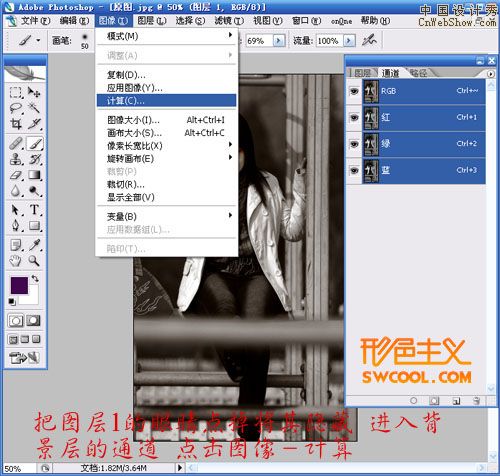Activate the Zoom magnifier tool
The height and width of the screenshot is (476, 500).
(34, 260)
